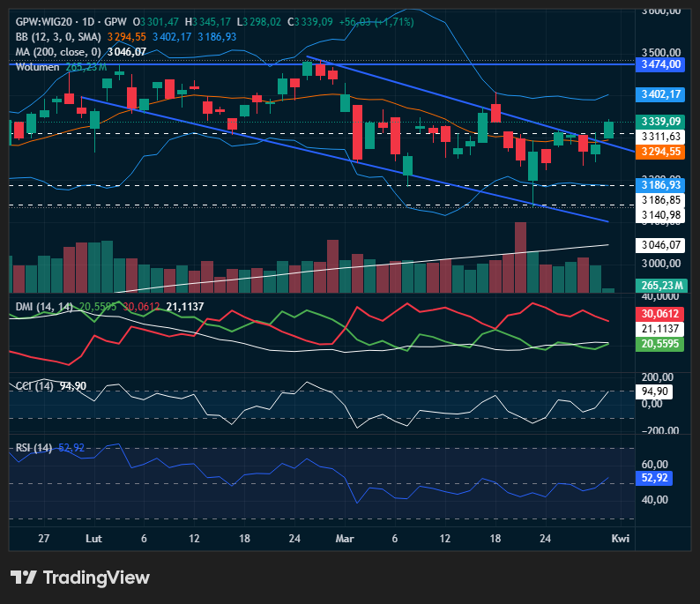Click the Mar date label on time axis
This screenshot has height=604, width=700.
(x=345, y=538)
